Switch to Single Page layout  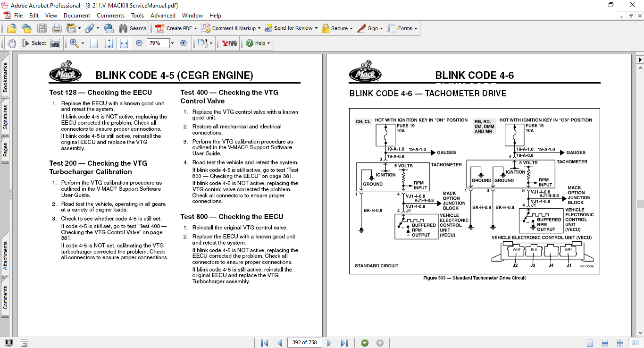tap(590, 343)
